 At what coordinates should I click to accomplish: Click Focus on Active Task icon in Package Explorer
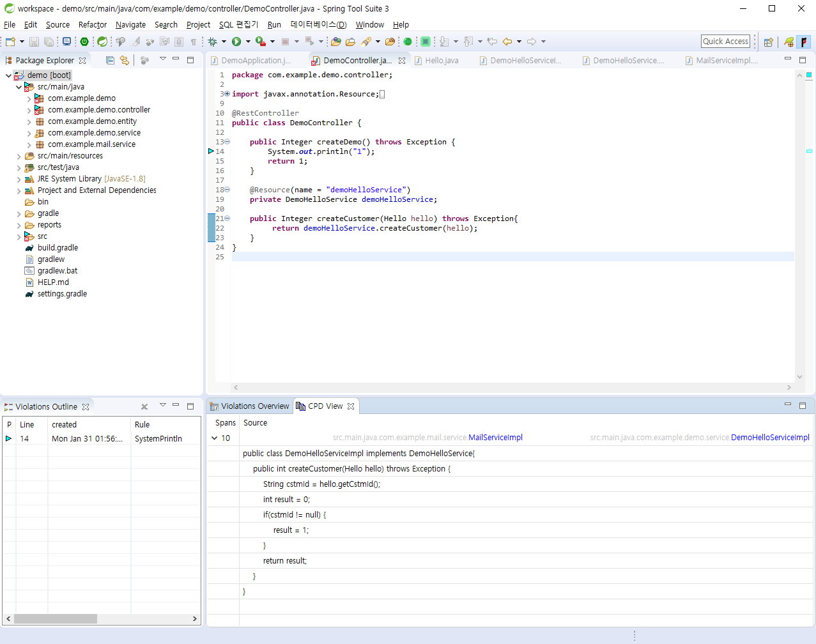144,60
